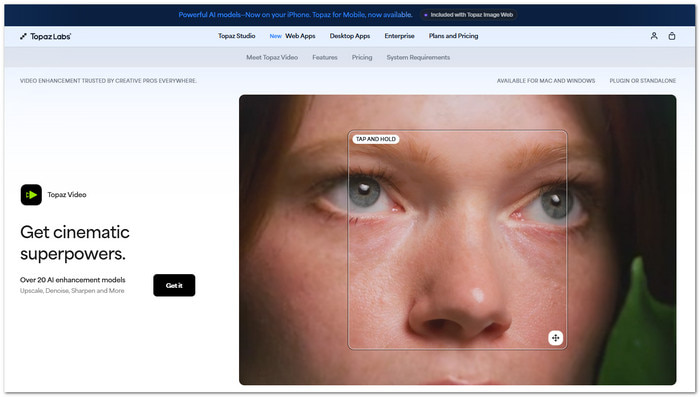Click the black Get it button

tap(174, 285)
